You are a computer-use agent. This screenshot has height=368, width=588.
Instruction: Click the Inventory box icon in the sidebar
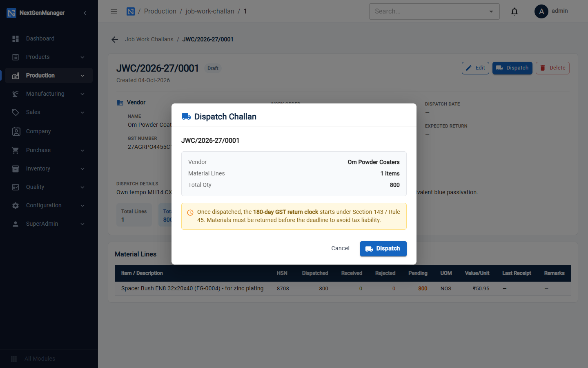click(x=16, y=169)
